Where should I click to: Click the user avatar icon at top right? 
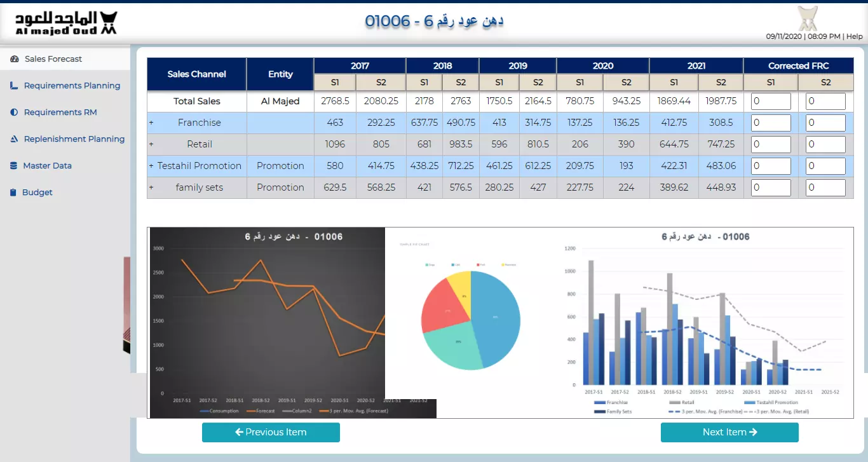pos(808,18)
